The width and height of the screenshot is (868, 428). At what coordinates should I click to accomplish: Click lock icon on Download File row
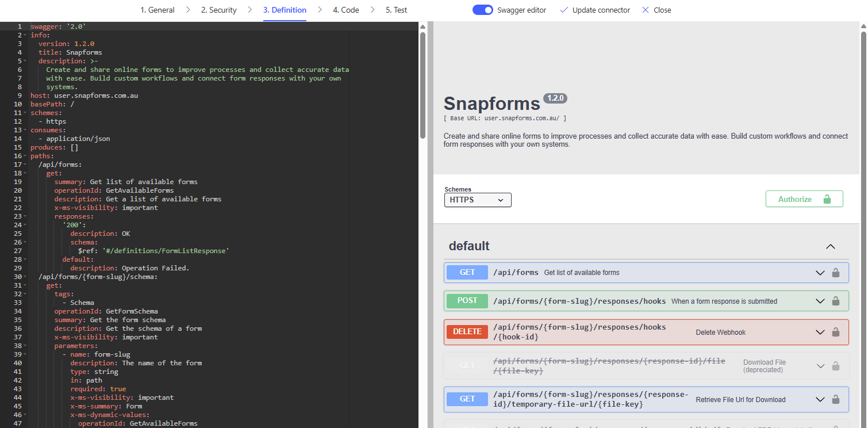(836, 366)
